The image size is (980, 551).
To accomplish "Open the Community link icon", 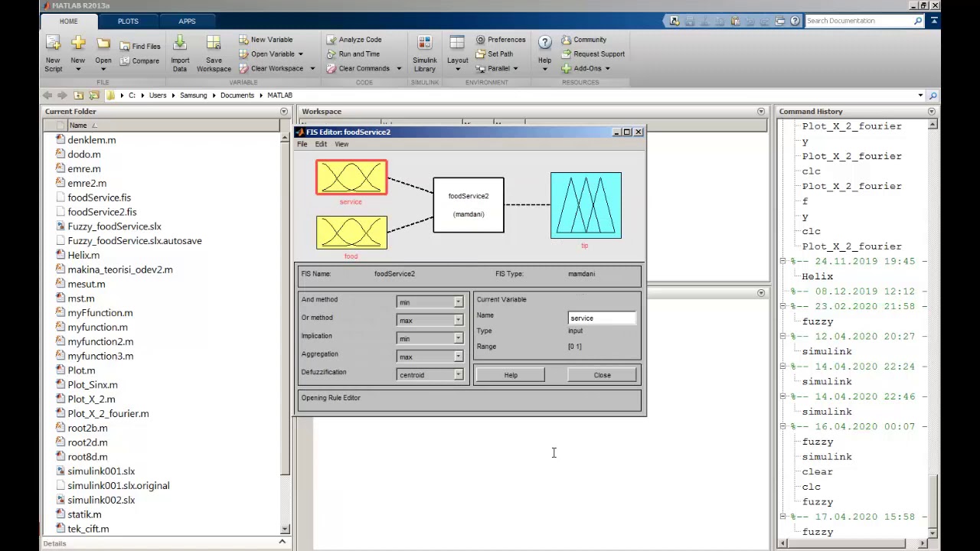I will click(x=567, y=40).
